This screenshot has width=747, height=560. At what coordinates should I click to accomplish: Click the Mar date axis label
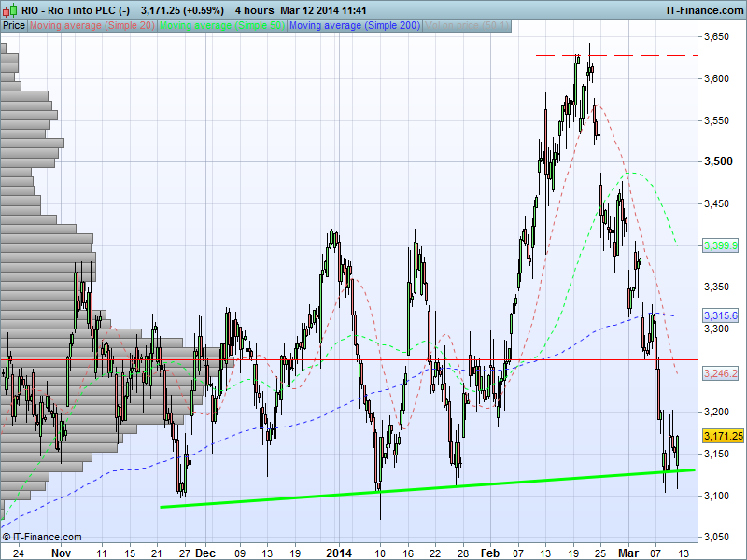tap(627, 553)
